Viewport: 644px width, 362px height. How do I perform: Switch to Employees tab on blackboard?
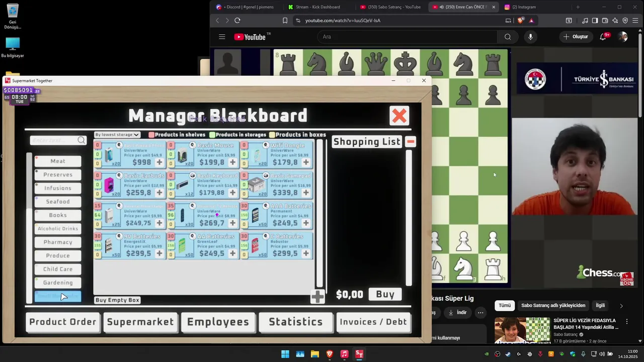point(218,322)
